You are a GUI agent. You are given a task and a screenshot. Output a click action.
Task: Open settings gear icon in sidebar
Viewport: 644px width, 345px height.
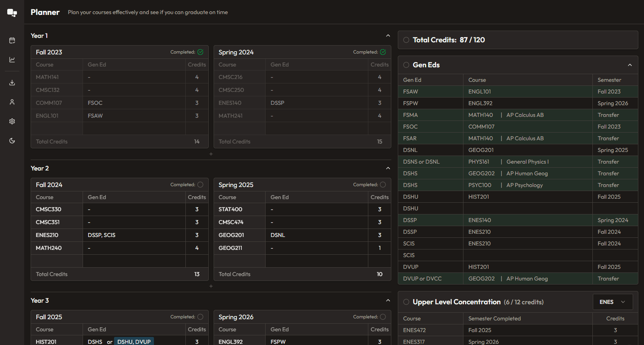12,121
